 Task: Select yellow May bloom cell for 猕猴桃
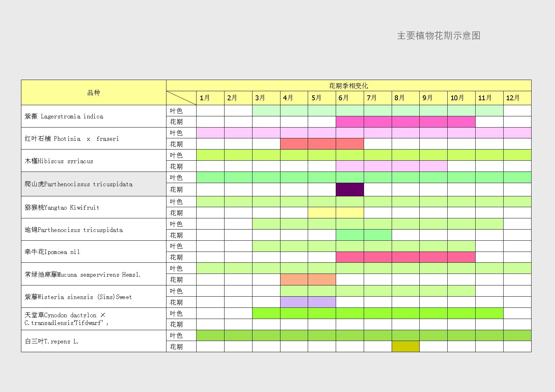[322, 213]
